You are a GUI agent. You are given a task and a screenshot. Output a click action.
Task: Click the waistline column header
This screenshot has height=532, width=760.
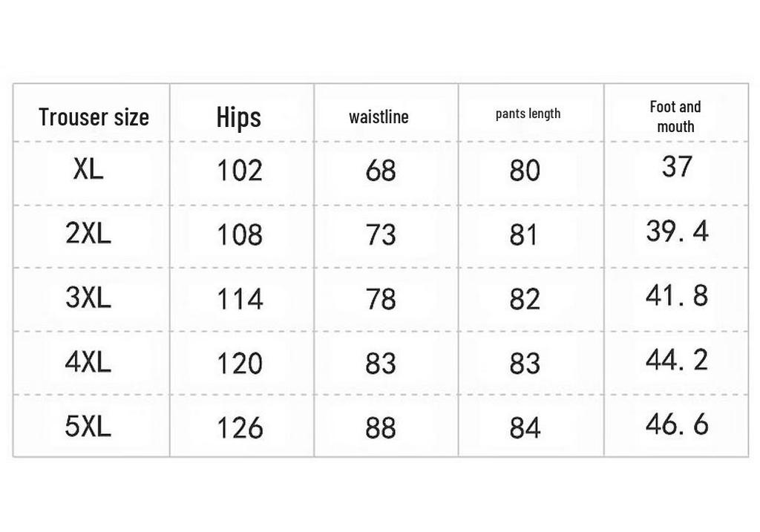pyautogui.click(x=379, y=116)
